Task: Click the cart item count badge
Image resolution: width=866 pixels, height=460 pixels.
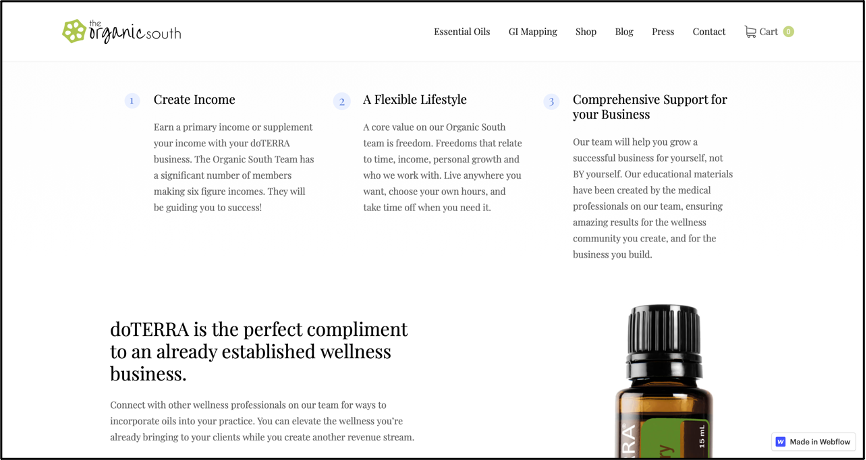Action: tap(788, 31)
